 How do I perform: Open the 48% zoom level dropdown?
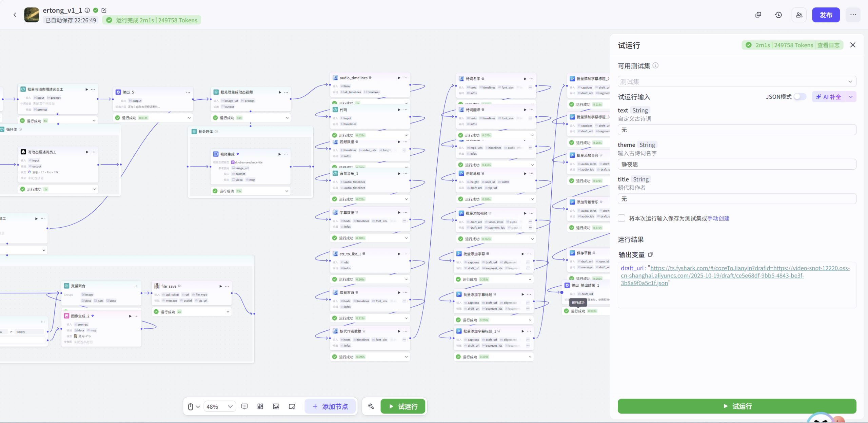coord(220,406)
